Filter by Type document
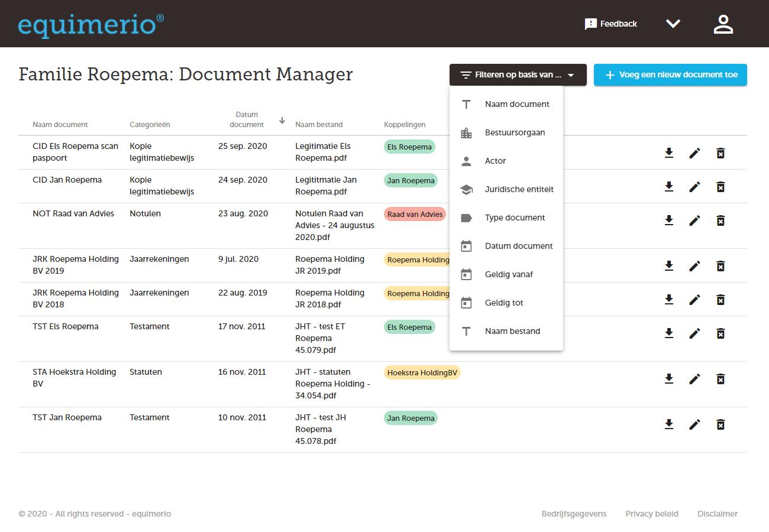 pyautogui.click(x=515, y=218)
